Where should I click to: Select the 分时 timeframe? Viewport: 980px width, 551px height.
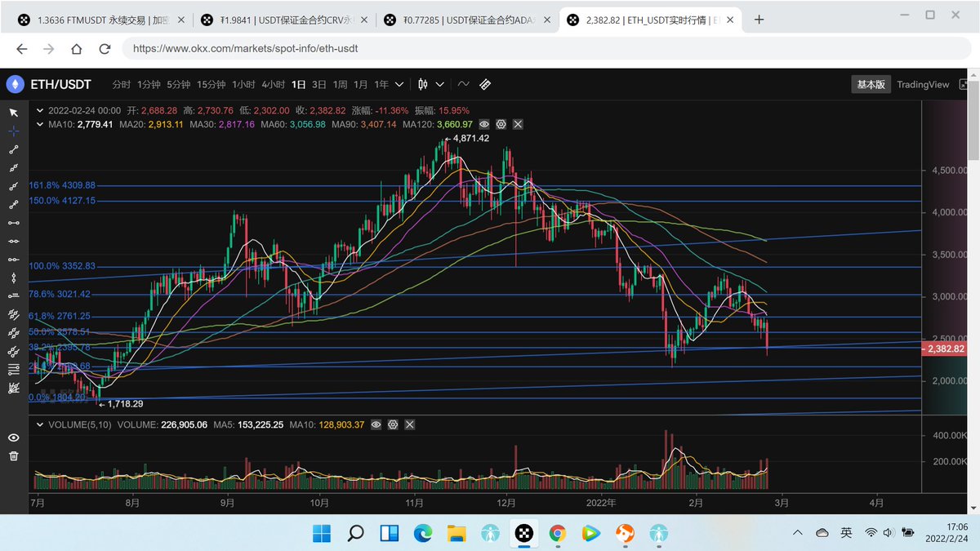point(121,84)
